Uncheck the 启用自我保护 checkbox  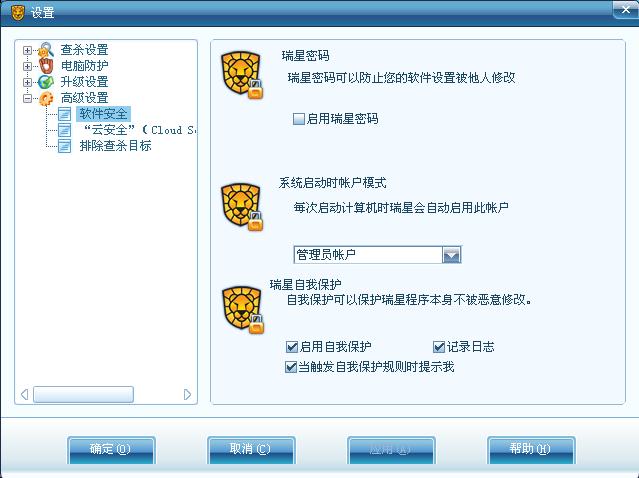tap(292, 347)
